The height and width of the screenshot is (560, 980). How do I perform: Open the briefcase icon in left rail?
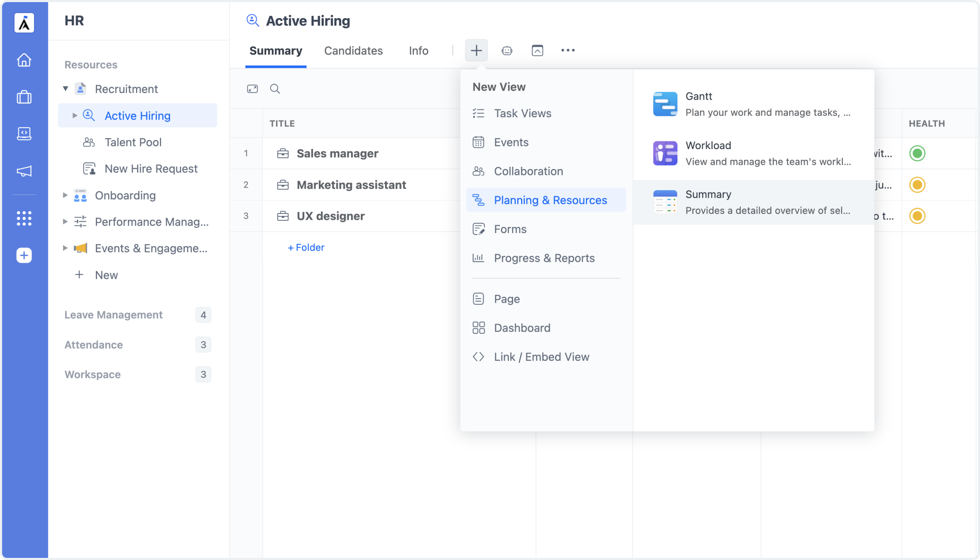pos(24,97)
